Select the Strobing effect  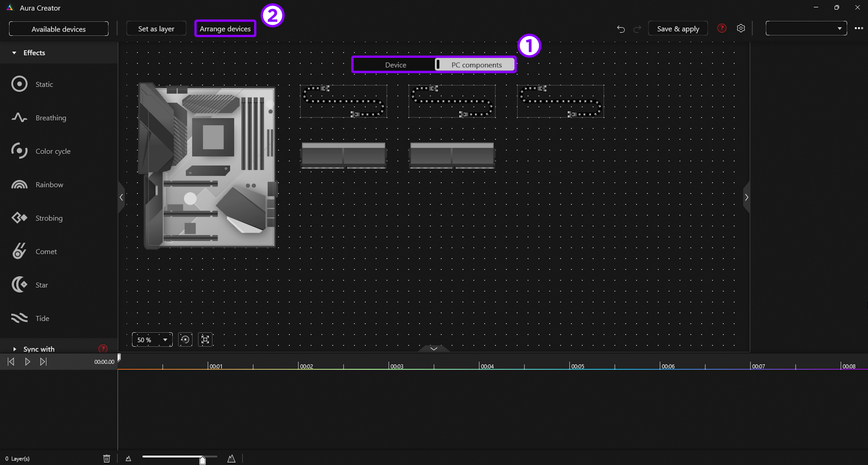click(37, 218)
